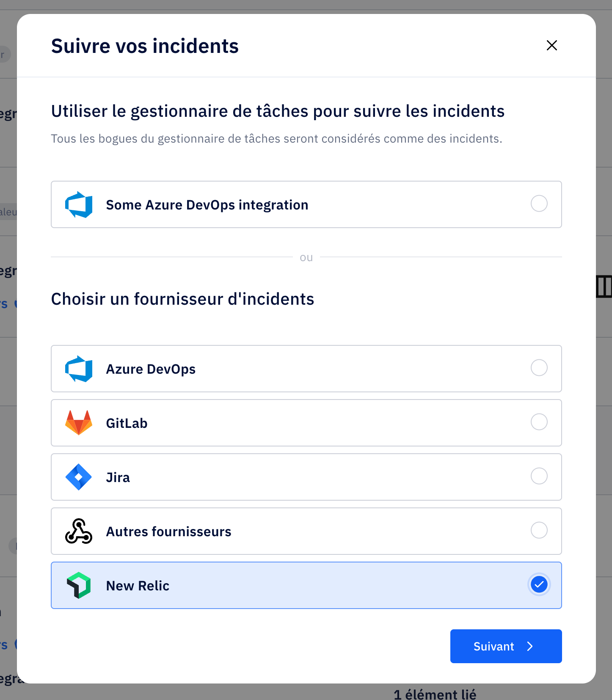Select the GitLab radio button
Screen dimensions: 612x700
pos(539,422)
